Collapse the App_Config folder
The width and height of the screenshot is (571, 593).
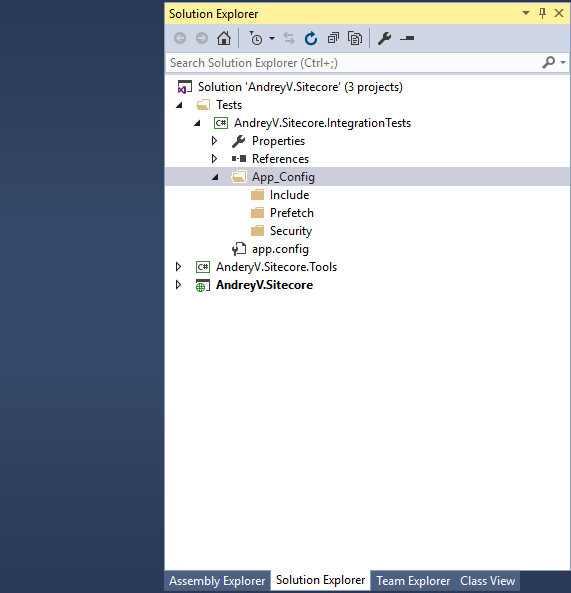click(x=215, y=177)
